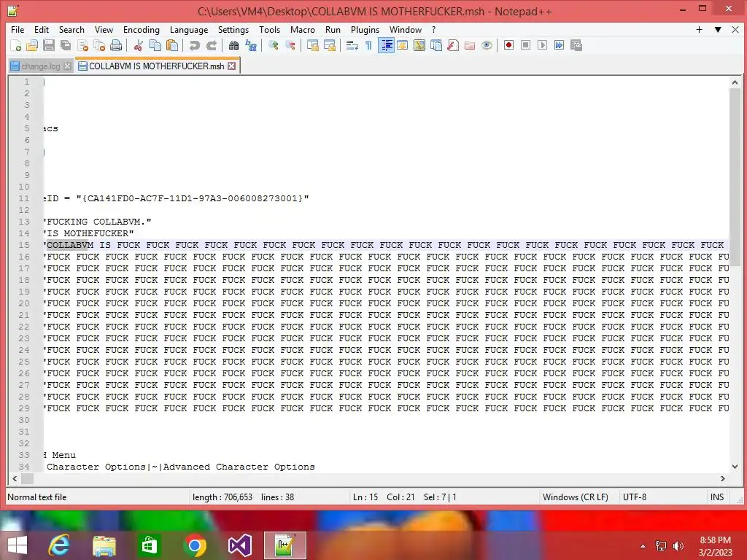Stop macro recording square button

[x=525, y=45]
